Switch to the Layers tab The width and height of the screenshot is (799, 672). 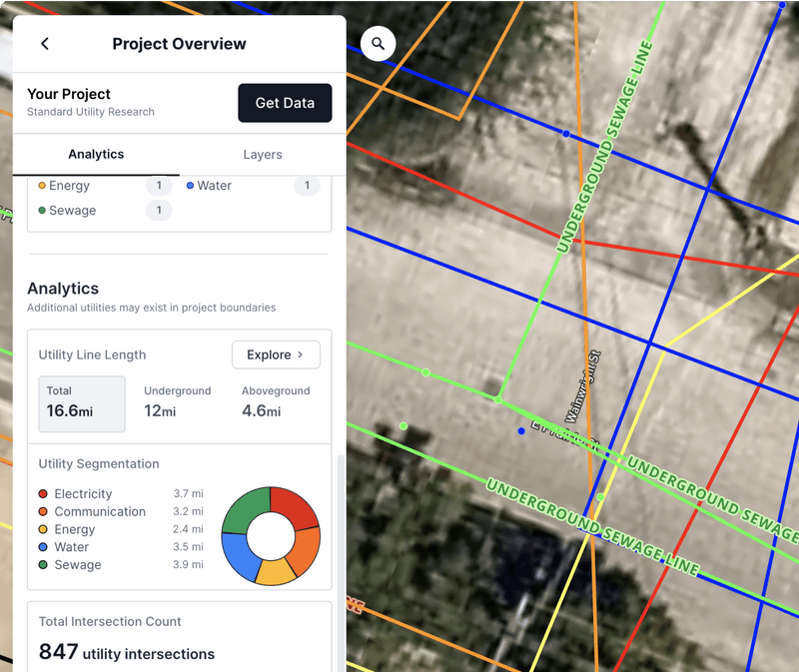pos(262,155)
